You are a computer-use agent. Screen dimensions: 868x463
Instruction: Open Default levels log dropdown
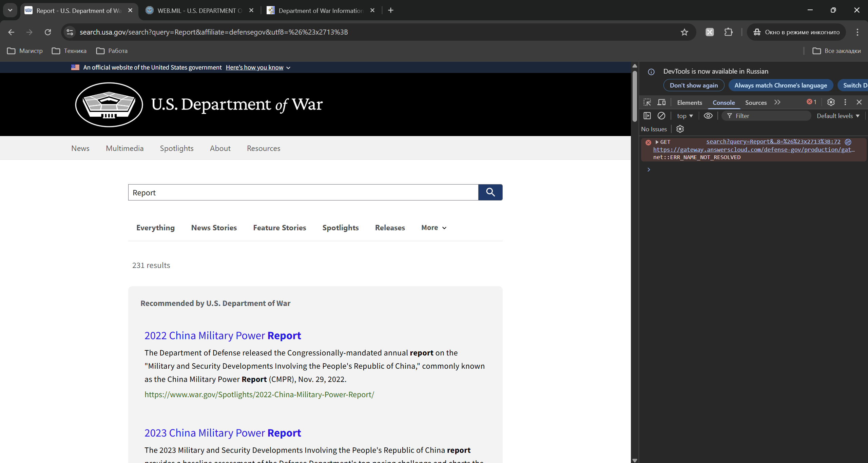coord(838,116)
